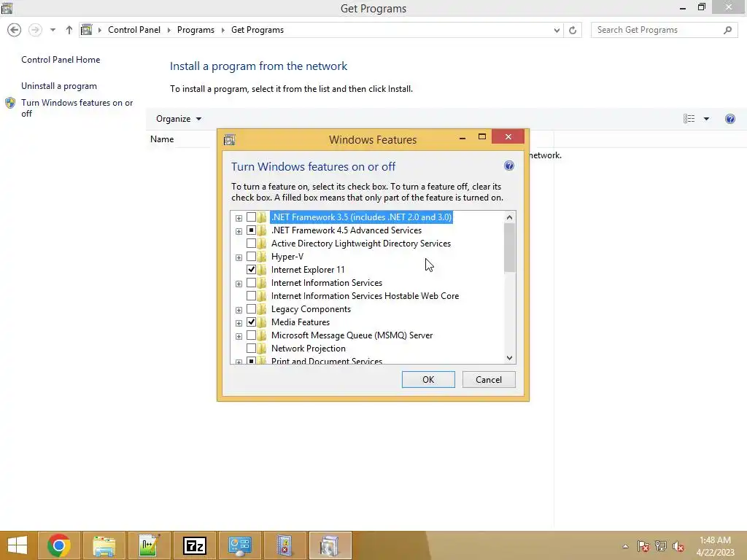Open the address bar history dropdown

[x=557, y=30]
